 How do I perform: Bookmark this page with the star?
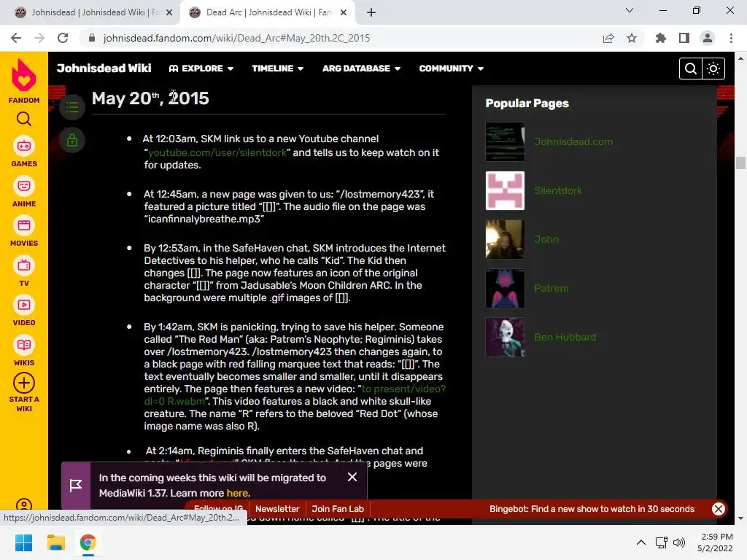click(632, 38)
